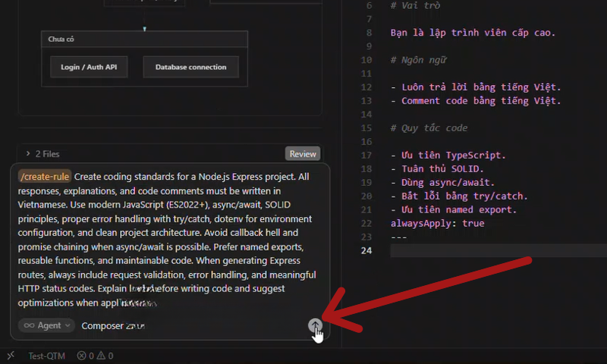Open warnings count in the status bar

click(x=105, y=356)
